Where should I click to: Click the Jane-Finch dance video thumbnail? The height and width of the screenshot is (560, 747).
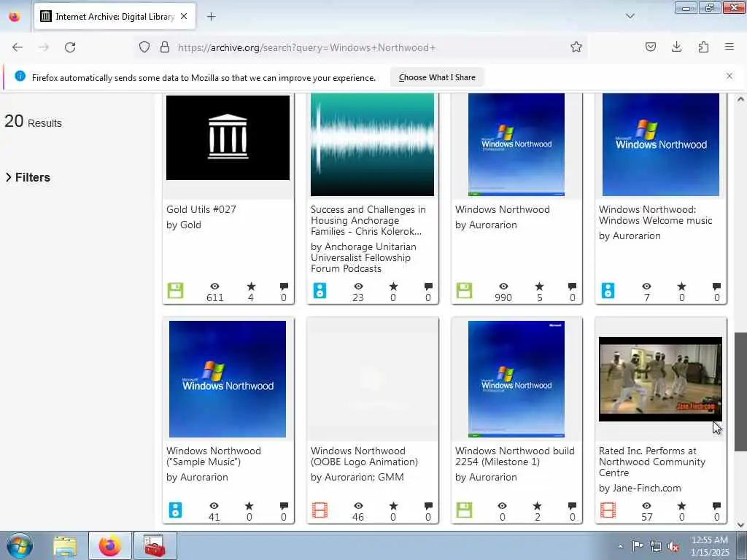(x=660, y=379)
